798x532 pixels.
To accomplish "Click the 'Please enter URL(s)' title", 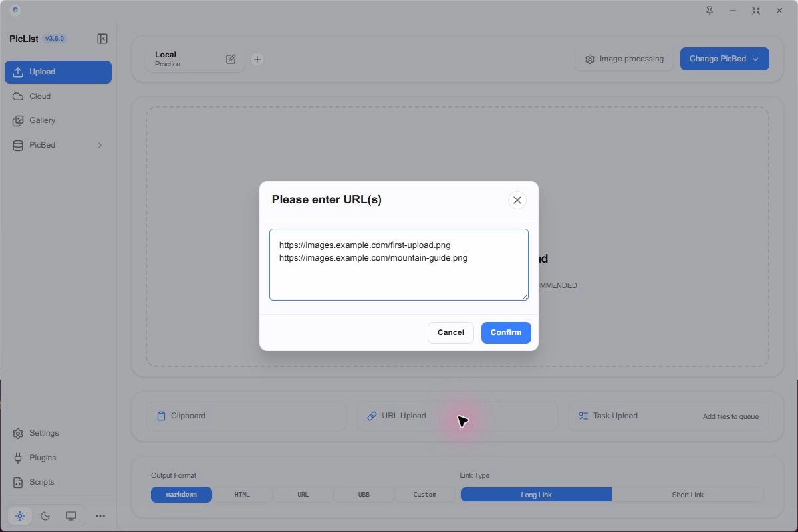I will (327, 199).
